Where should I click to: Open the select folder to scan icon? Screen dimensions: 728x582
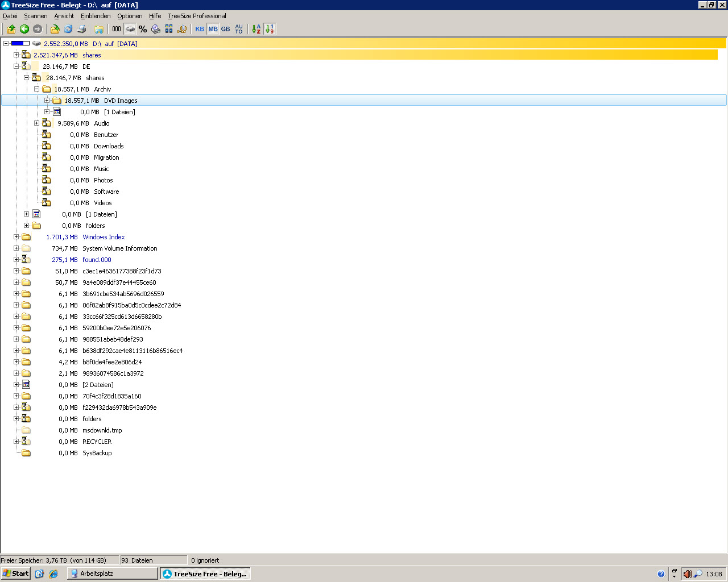[55, 29]
